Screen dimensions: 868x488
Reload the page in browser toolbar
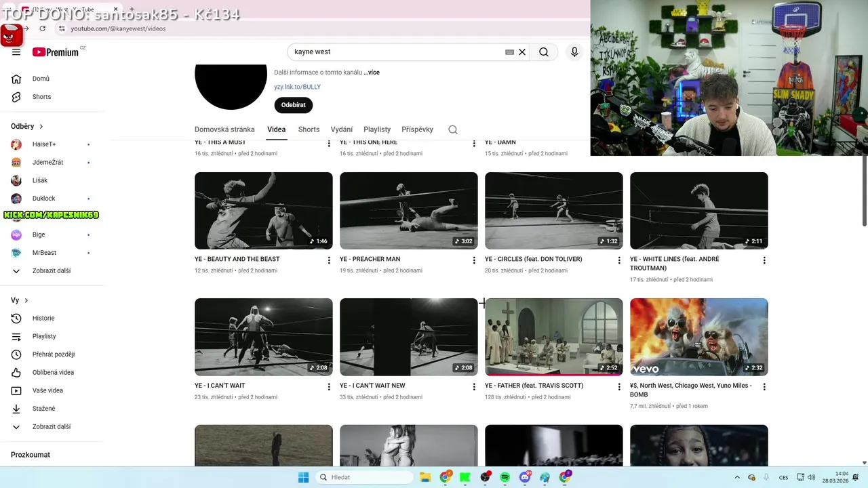[42, 28]
